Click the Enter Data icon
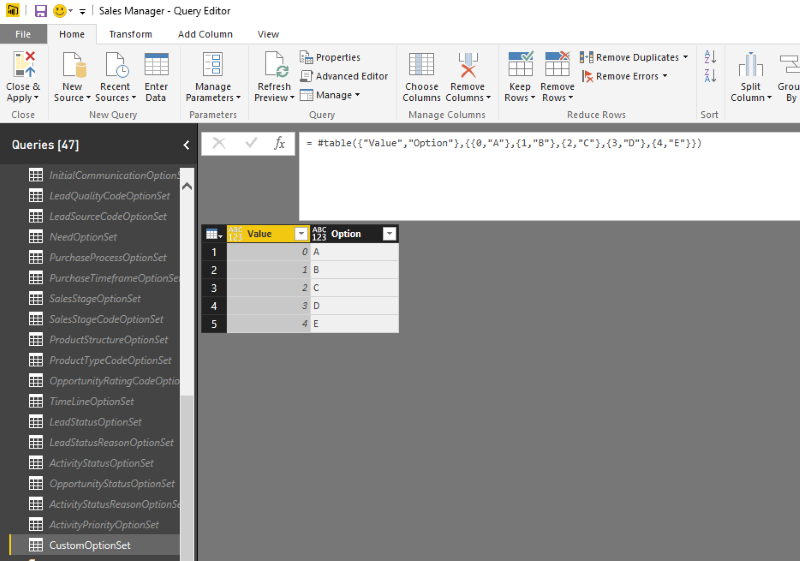Viewport: 800px width, 561px height. pyautogui.click(x=156, y=64)
